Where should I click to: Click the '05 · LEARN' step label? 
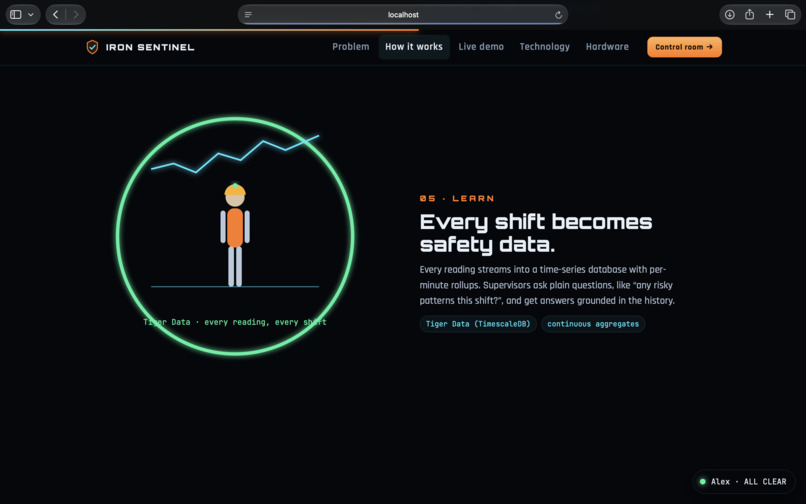tap(457, 199)
